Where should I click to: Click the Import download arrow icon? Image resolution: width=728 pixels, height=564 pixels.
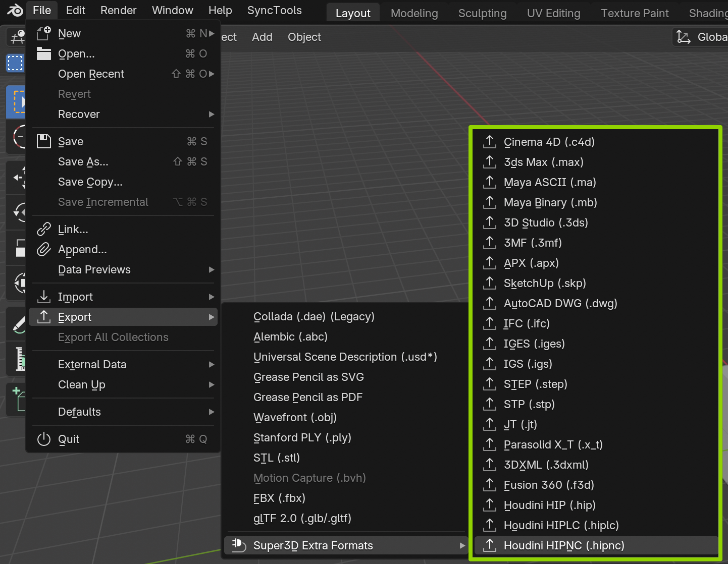[44, 297]
